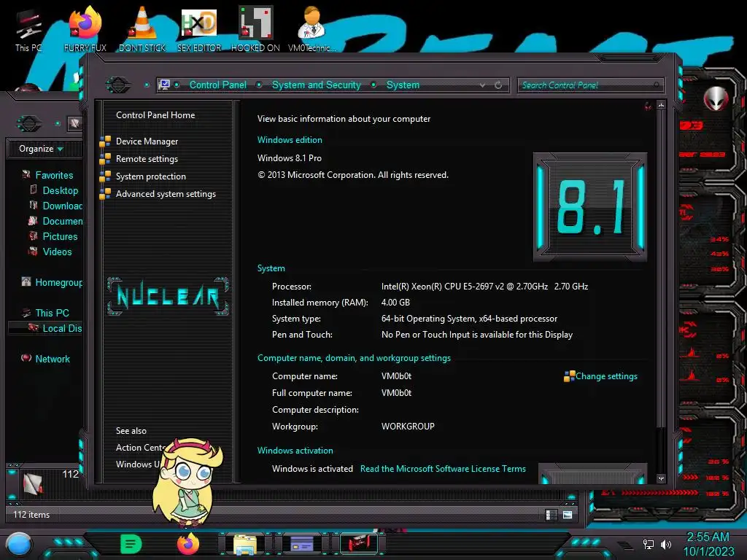The width and height of the screenshot is (747, 560).
Task: Click the purple window app on taskbar
Action: point(302,543)
